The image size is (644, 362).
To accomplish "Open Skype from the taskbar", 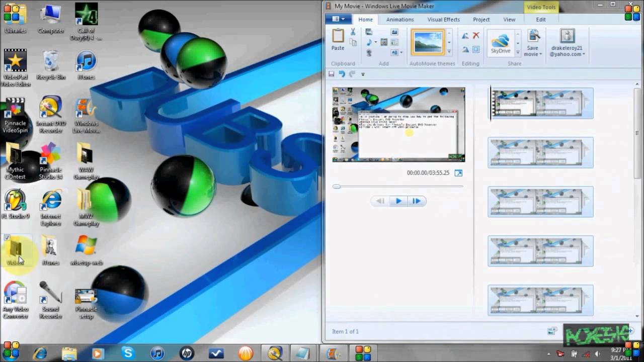I will (x=128, y=353).
